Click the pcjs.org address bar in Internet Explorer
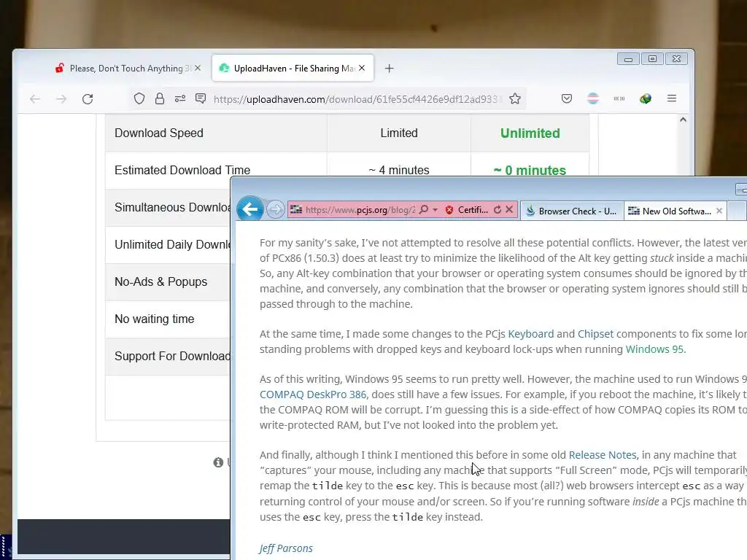747x560 pixels. click(x=360, y=210)
